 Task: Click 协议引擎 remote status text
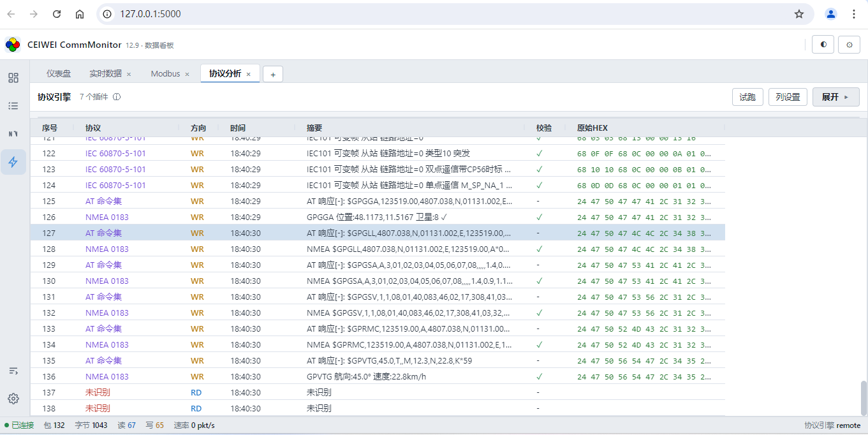click(x=832, y=425)
